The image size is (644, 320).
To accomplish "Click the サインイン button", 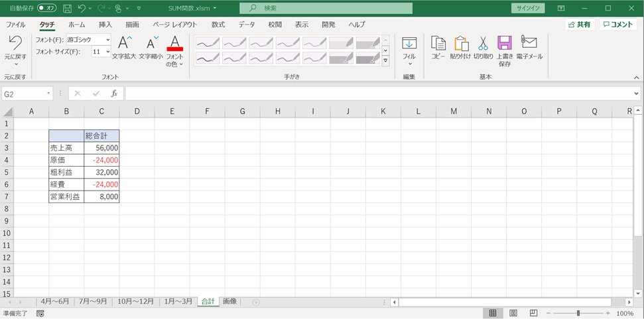I will point(528,8).
